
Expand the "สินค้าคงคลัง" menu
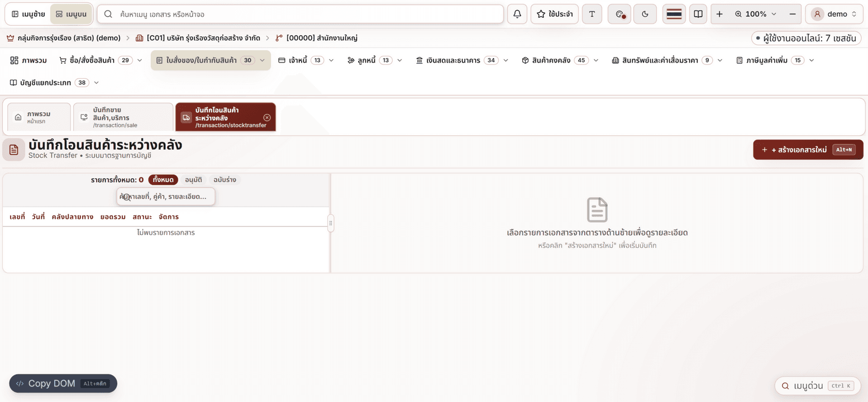[x=560, y=60]
